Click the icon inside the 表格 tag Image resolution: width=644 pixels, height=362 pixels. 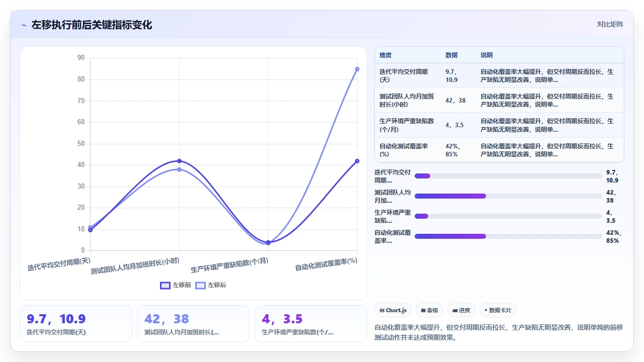point(424,311)
